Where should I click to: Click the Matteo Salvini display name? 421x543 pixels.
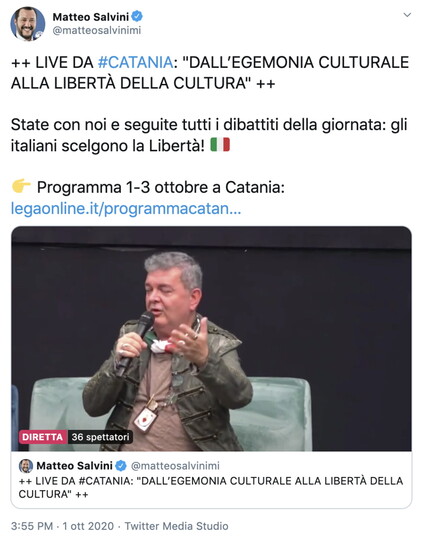pos(91,17)
